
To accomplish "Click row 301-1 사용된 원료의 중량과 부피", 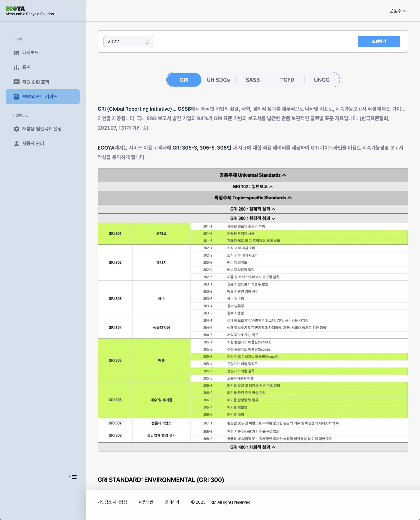I will 299,226.
